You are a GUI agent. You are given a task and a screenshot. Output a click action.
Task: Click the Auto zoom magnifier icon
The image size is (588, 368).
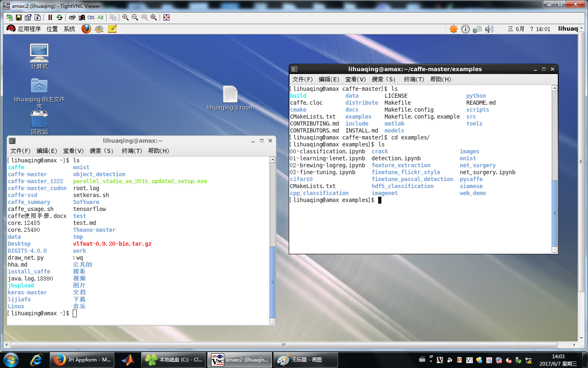(x=154, y=18)
